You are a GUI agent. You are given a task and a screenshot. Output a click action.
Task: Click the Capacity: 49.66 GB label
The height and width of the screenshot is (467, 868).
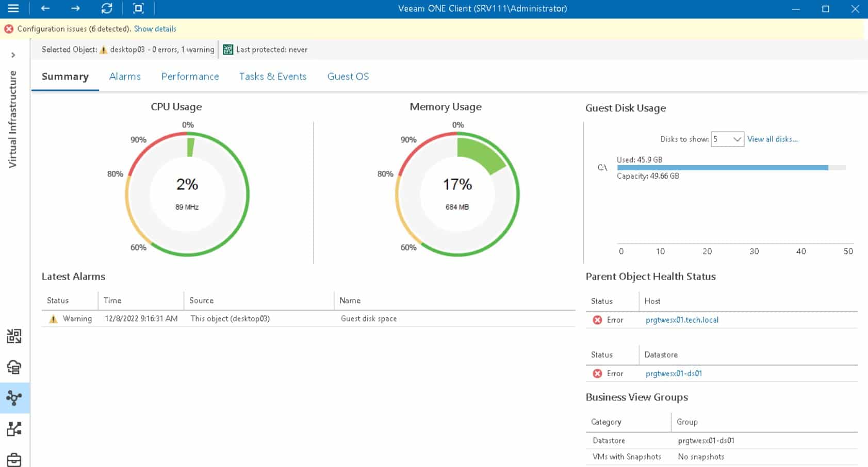648,176
